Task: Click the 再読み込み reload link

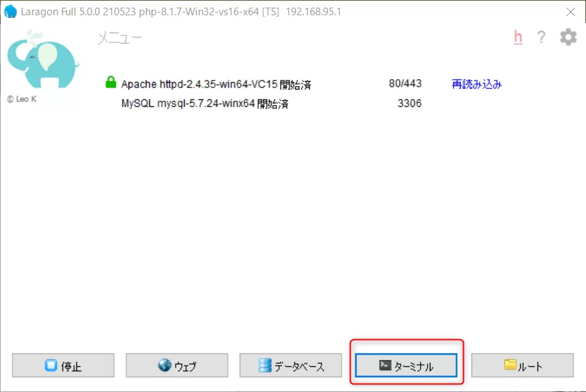Action: click(476, 84)
